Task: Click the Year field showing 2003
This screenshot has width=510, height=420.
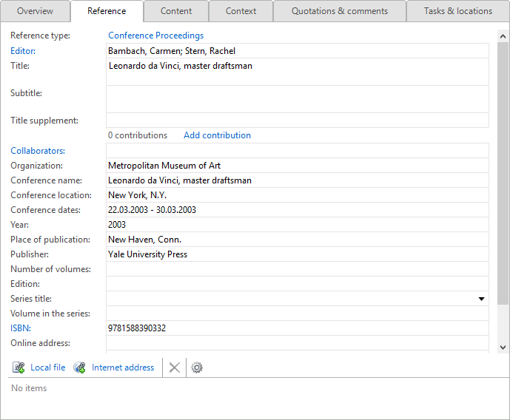Action: click(x=298, y=225)
